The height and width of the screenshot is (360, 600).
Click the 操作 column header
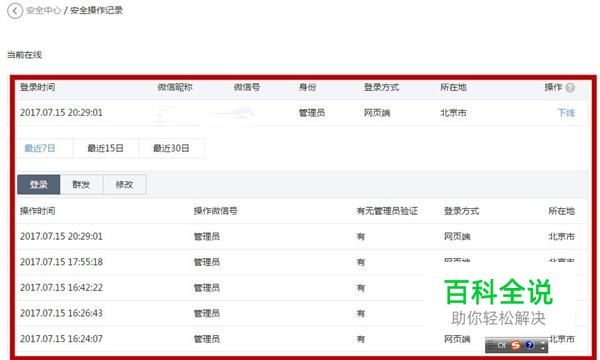pyautogui.click(x=553, y=87)
